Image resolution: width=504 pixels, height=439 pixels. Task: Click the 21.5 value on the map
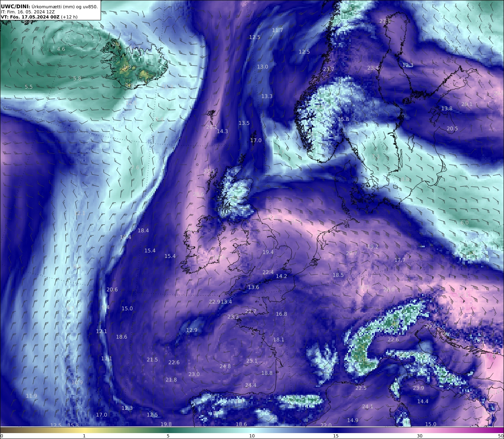(152, 360)
